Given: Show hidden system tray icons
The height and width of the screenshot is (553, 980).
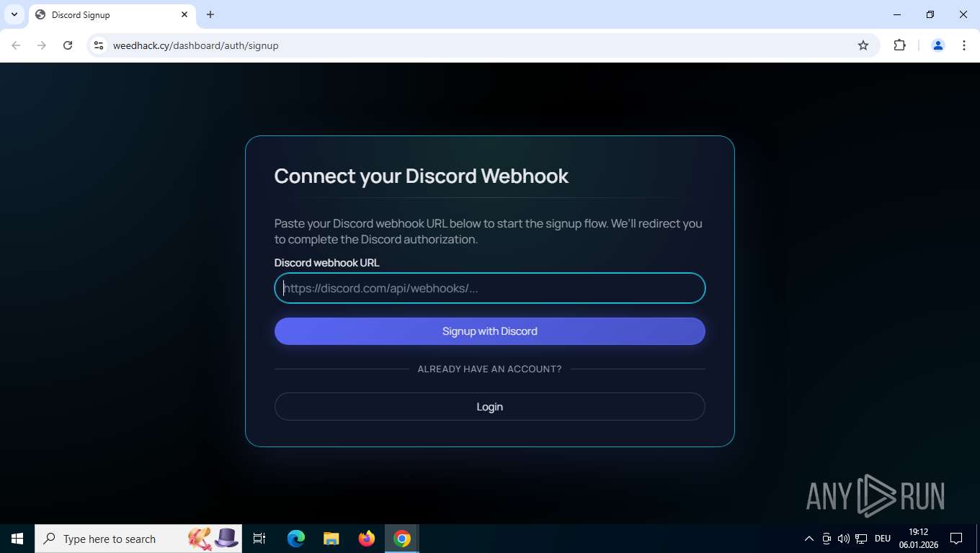Looking at the screenshot, I should (808, 539).
